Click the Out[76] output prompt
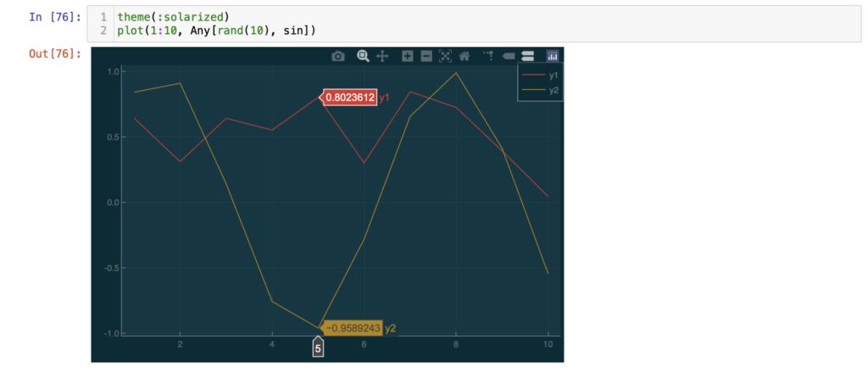 [55, 53]
